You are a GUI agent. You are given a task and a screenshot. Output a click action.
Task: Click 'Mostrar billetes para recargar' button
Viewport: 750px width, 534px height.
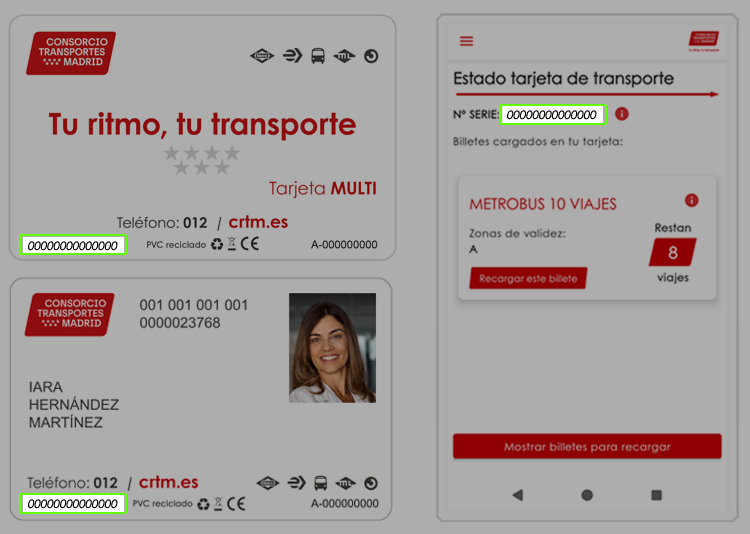[x=587, y=446]
